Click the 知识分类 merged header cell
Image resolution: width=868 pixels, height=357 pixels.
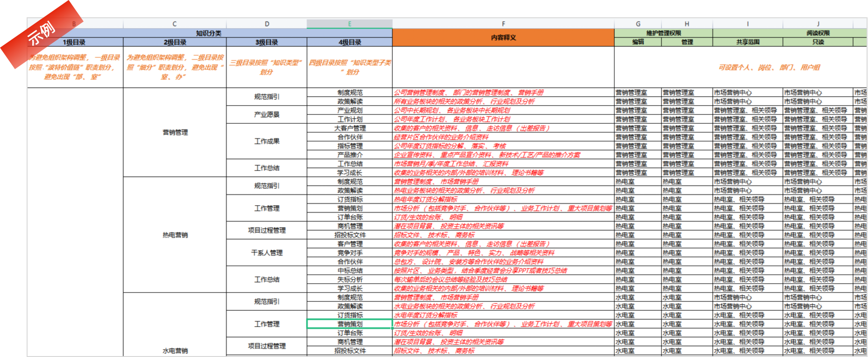point(209,33)
